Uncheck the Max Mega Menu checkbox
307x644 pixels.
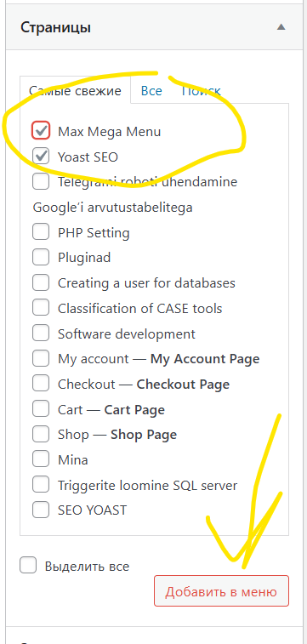click(x=41, y=131)
